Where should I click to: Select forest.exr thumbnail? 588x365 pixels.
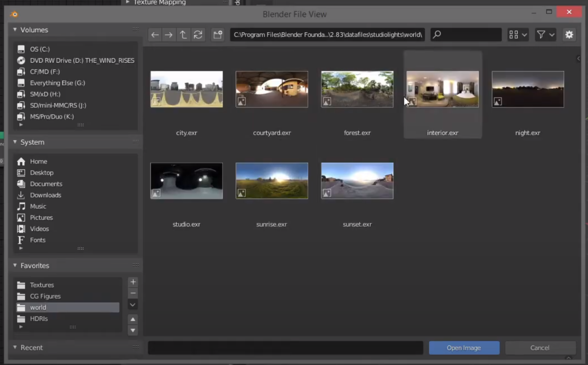click(x=357, y=89)
